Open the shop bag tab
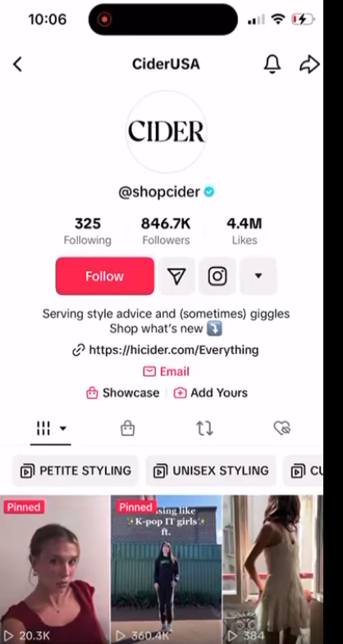 128,428
